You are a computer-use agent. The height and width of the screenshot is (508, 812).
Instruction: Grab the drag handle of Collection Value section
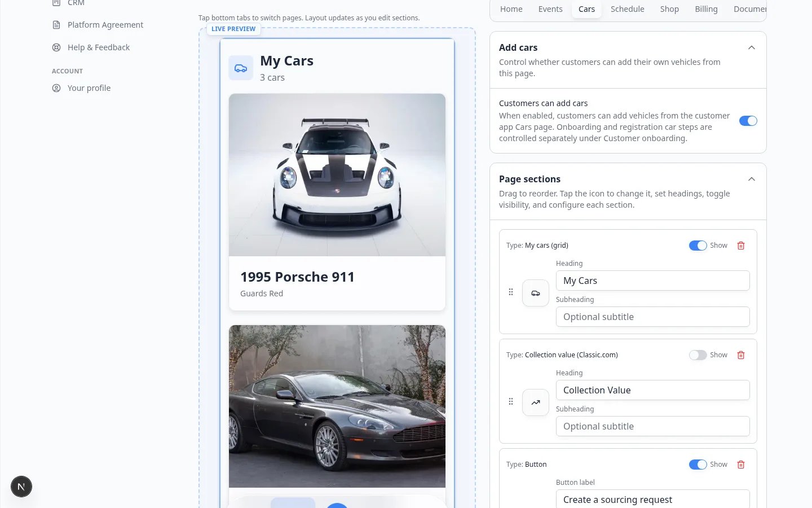511,401
